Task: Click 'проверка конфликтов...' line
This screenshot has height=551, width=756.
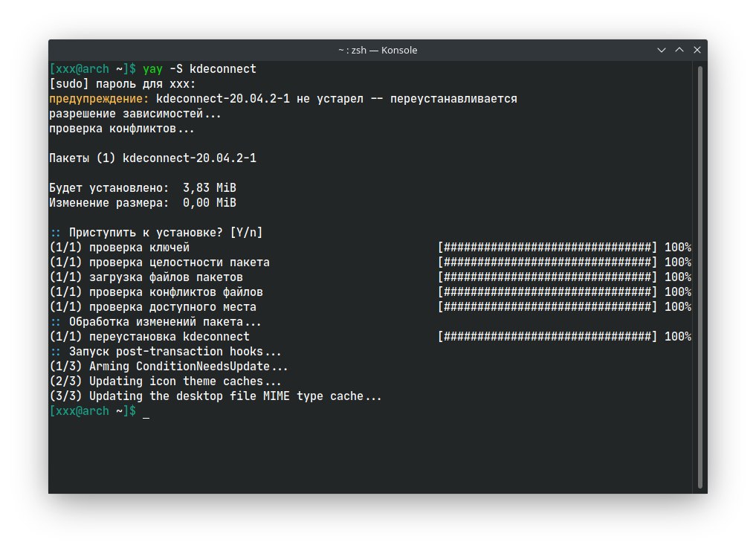Action: (121, 129)
